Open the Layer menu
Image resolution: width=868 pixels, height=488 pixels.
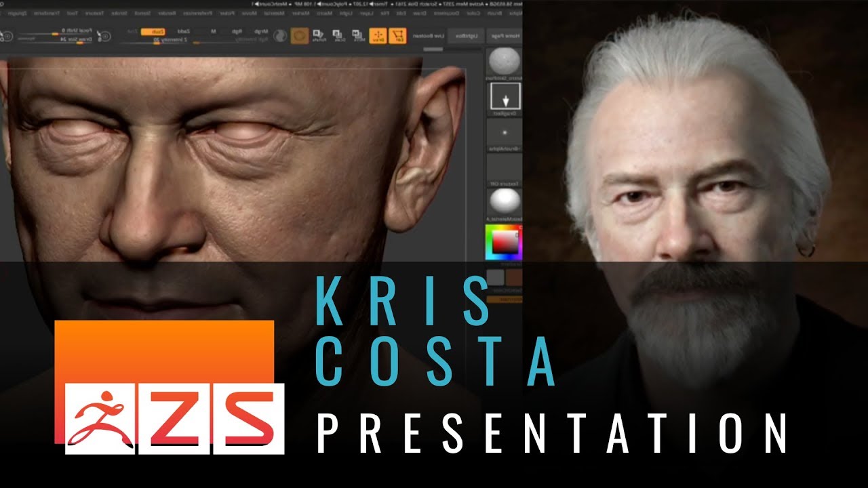coord(367,13)
